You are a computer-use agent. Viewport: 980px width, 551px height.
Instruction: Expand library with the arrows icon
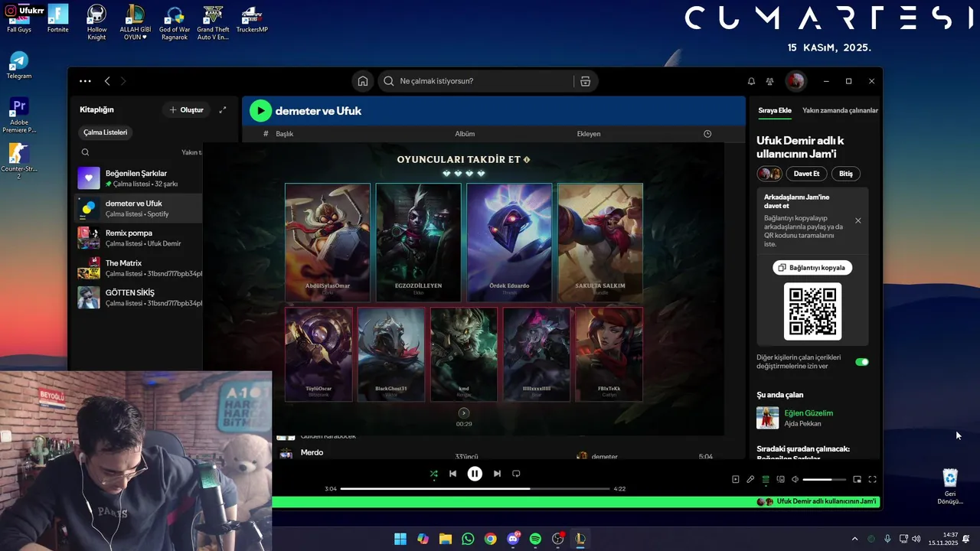click(223, 110)
